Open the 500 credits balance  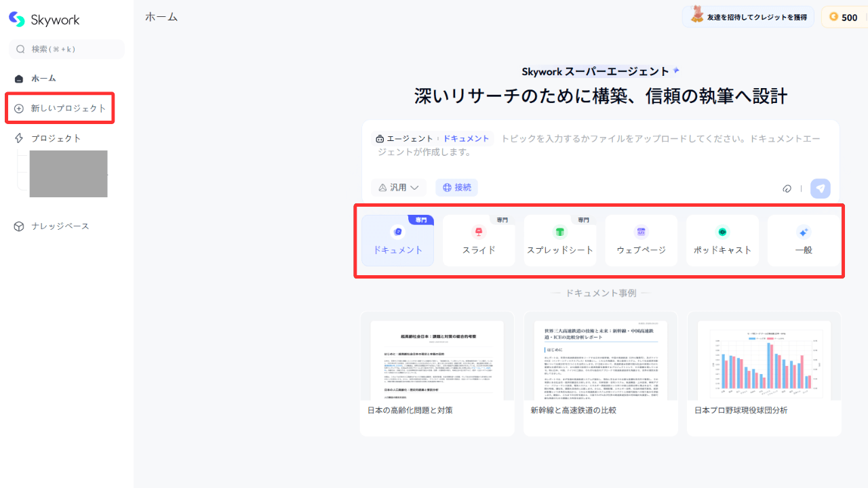[x=844, y=18]
